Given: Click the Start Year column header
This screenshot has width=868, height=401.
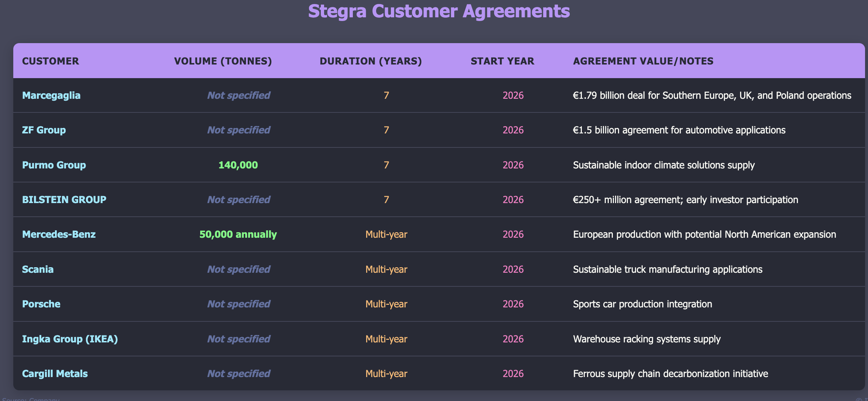Looking at the screenshot, I should (502, 61).
